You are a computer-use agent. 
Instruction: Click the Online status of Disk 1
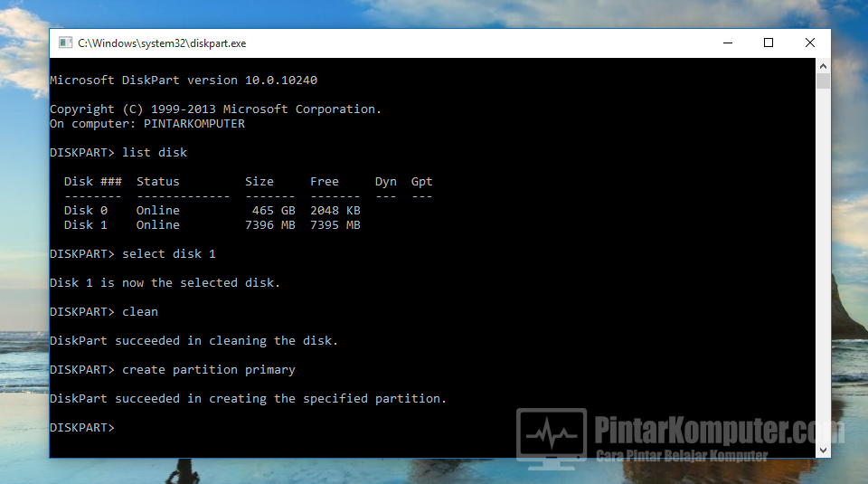[157, 225]
